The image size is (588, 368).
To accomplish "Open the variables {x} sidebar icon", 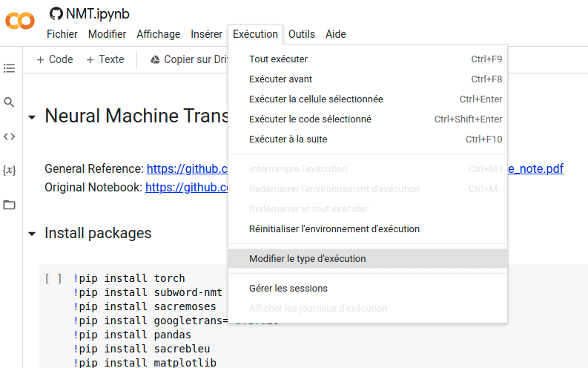I will [x=9, y=171].
